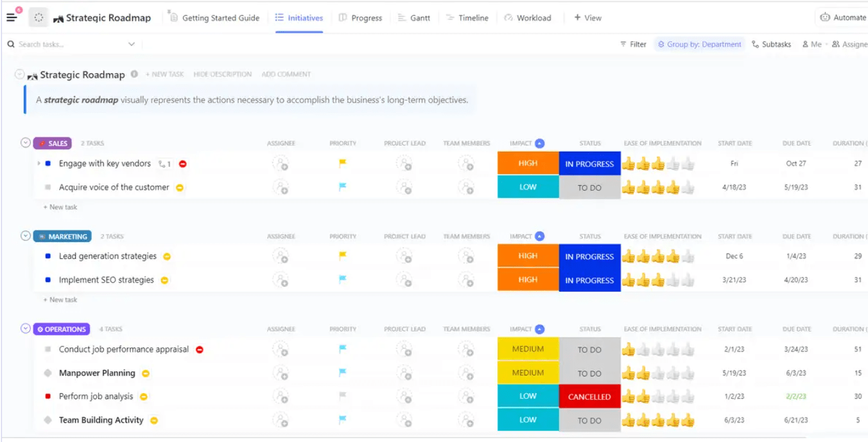Viewport: 868px width, 442px height.
Task: Click into Search tasks field
Action: click(71, 44)
